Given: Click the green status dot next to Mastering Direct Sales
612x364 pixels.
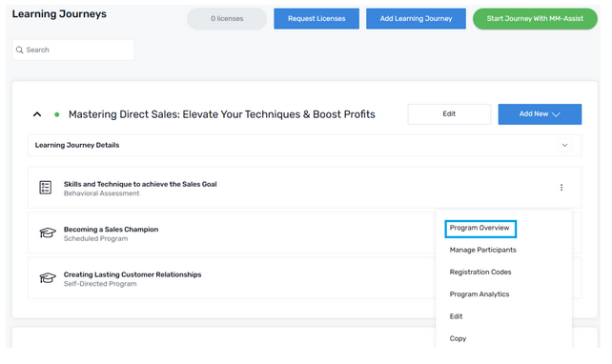Looking at the screenshot, I should 57,114.
